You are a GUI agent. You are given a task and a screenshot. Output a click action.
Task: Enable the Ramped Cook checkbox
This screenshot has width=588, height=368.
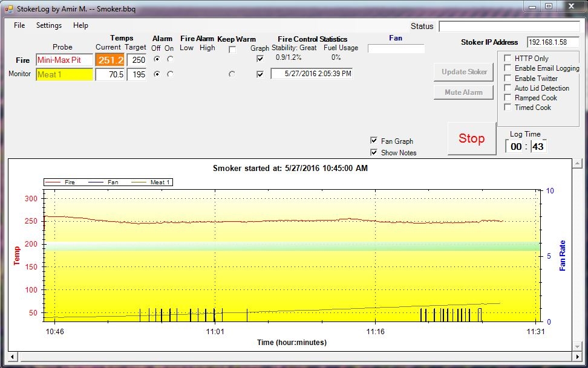(508, 97)
